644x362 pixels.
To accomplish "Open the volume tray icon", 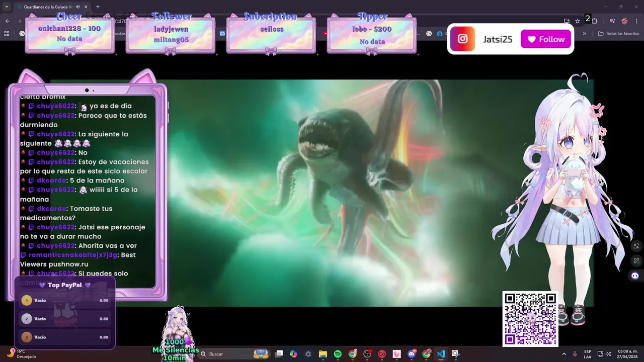I will pos(608,354).
